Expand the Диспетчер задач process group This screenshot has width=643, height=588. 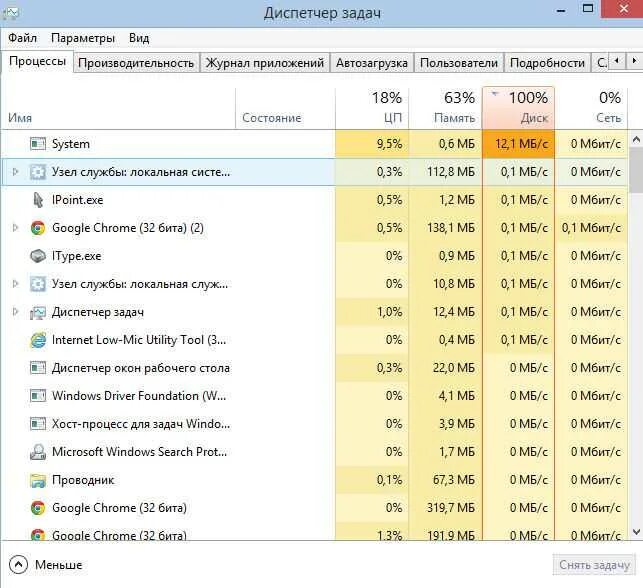pos(16,312)
